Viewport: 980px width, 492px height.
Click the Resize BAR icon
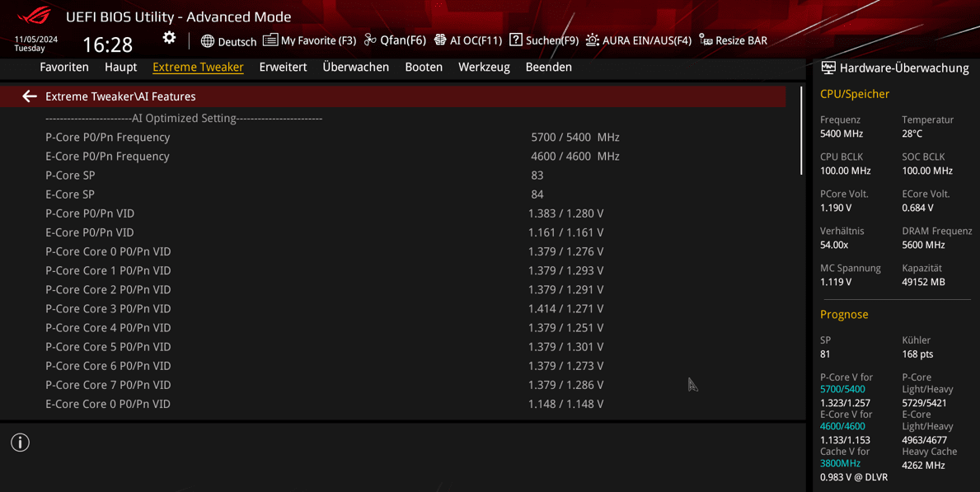706,40
